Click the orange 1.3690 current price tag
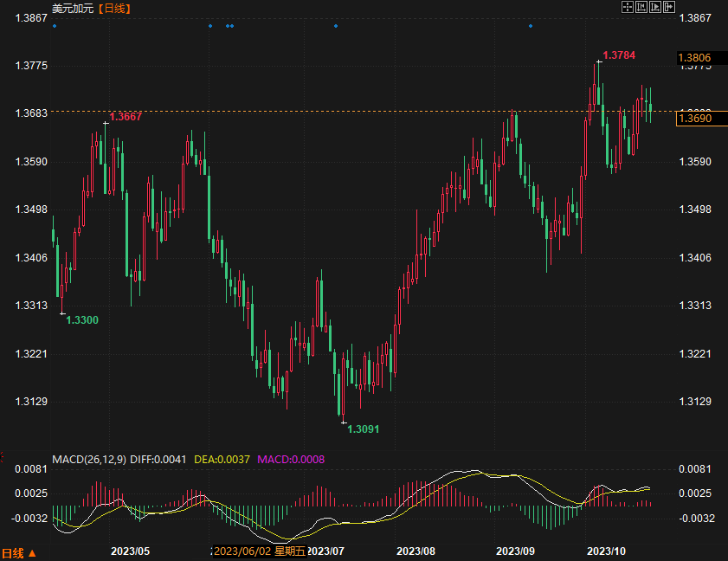 point(695,118)
